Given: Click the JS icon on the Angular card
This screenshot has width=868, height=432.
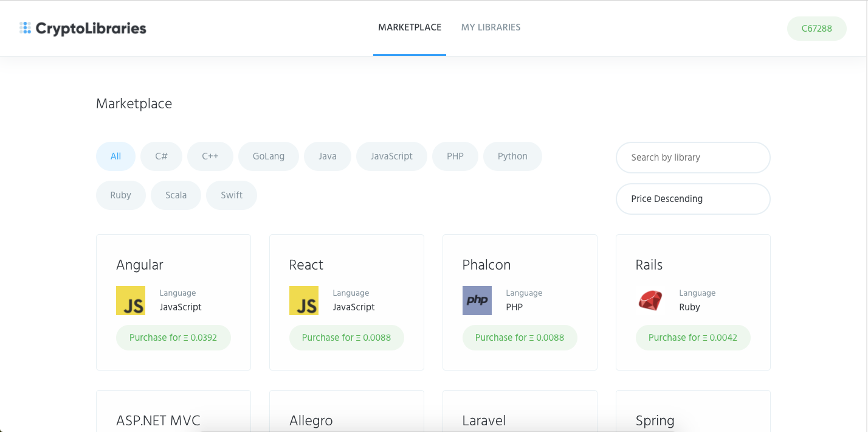Looking at the screenshot, I should coord(130,300).
